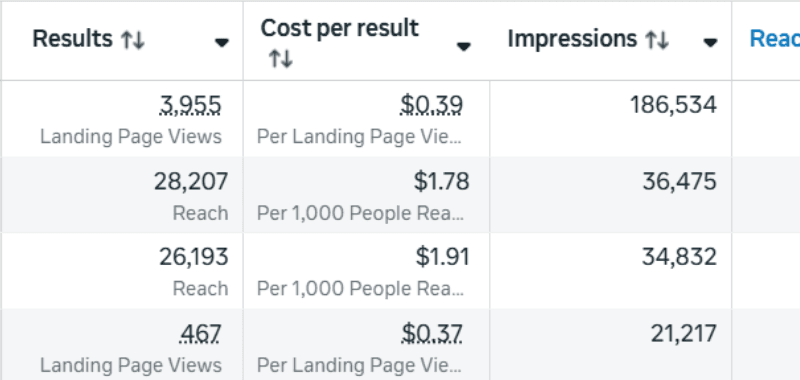Select the 26,193 Reach results cell
The width and height of the screenshot is (800, 380).
122,270
